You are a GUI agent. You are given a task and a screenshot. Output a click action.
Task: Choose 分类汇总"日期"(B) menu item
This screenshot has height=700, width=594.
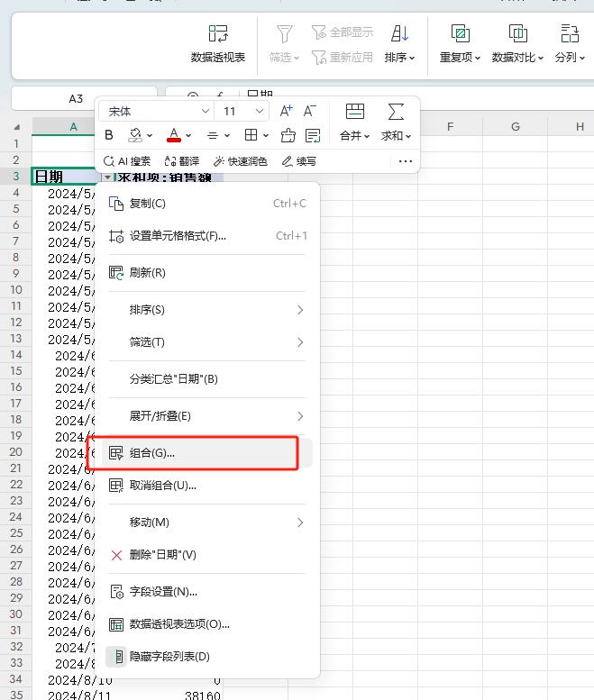coord(207,379)
